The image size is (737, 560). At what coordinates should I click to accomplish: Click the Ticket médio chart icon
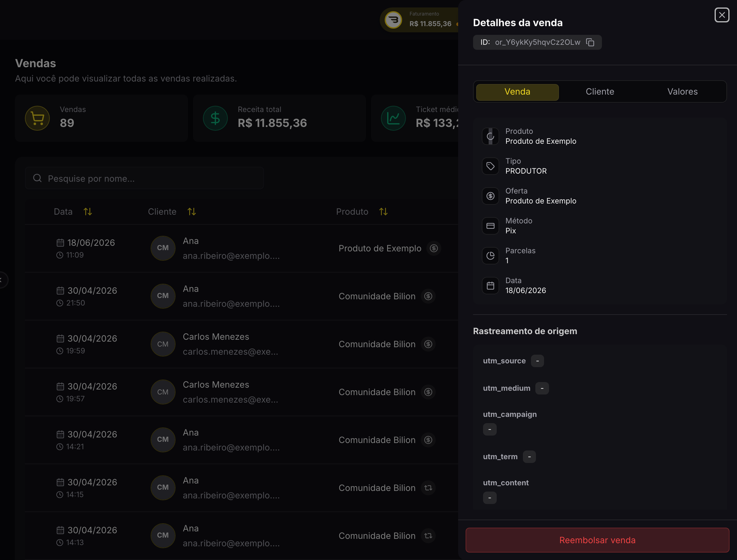393,118
